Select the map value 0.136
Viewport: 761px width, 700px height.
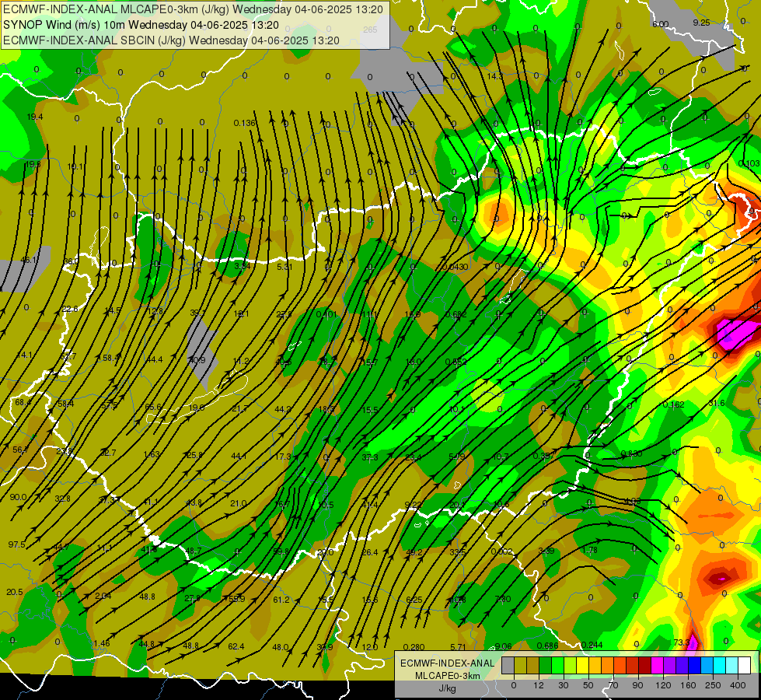point(245,123)
